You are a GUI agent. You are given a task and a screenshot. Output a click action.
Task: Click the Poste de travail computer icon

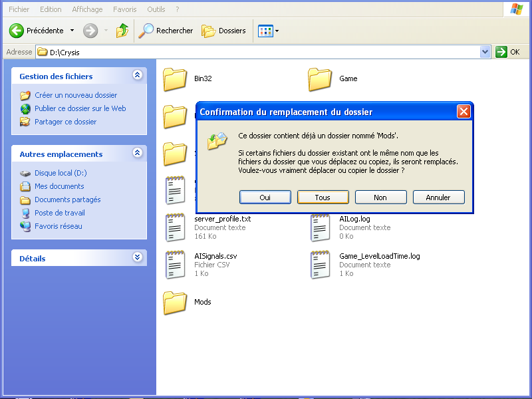(25, 213)
